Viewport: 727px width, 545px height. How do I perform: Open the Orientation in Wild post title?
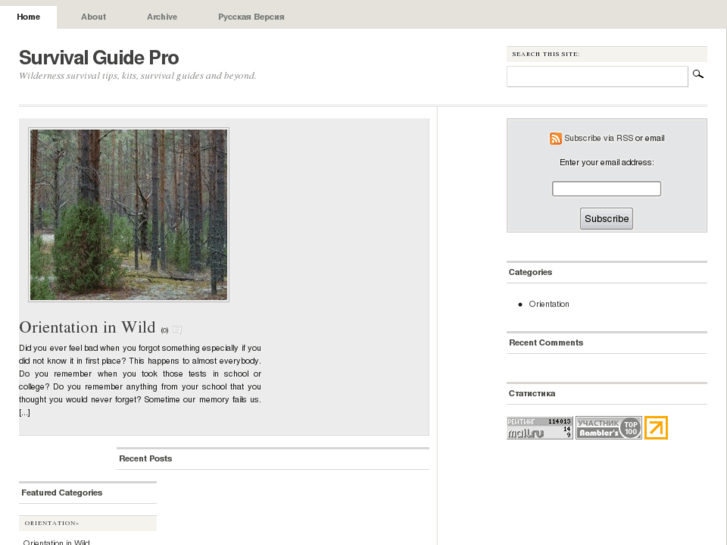(87, 327)
